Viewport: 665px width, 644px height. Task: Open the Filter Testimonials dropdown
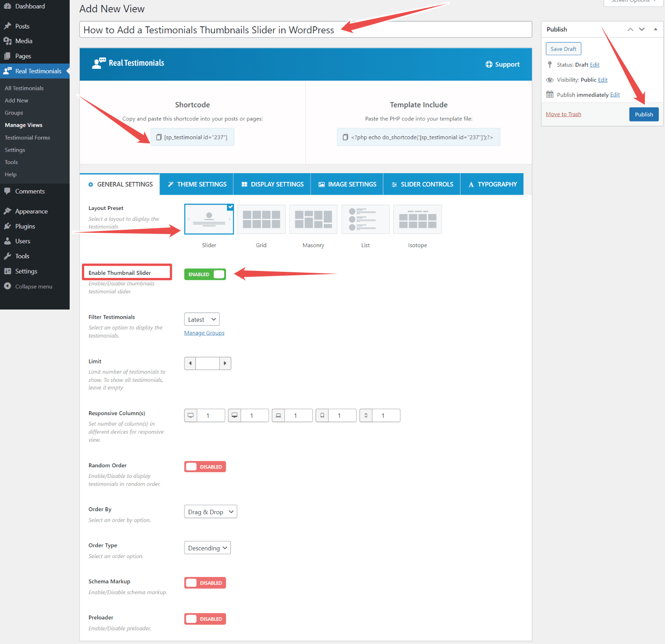tap(202, 319)
